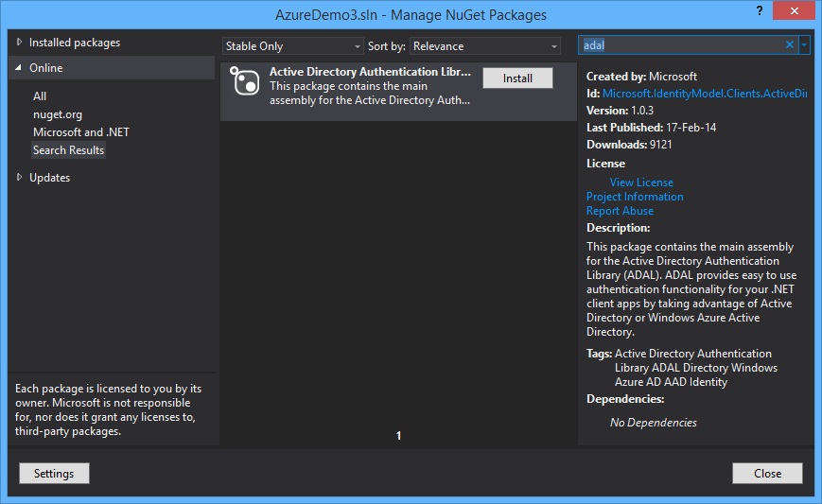Click the ADAL package icon in results
This screenshot has width=822, height=504.
245,80
